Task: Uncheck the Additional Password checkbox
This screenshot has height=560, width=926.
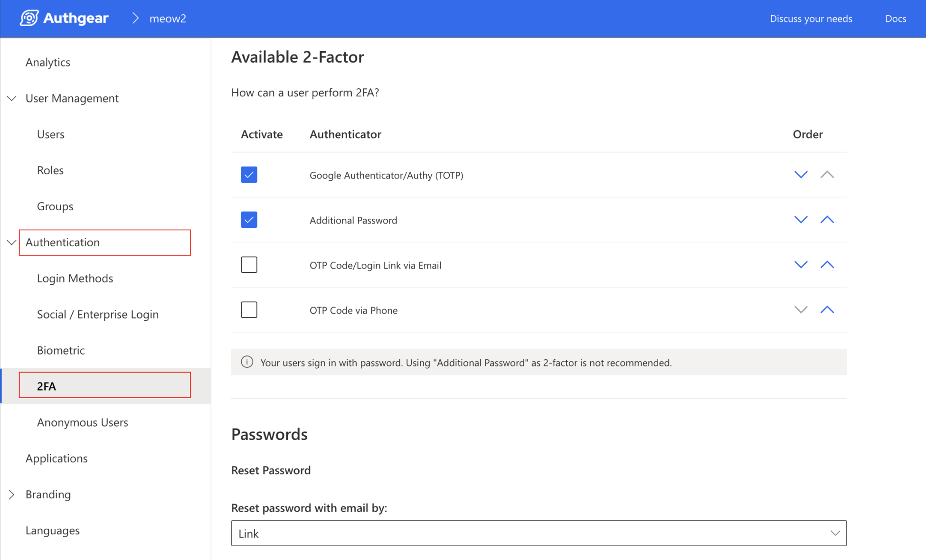Action: pyautogui.click(x=249, y=220)
